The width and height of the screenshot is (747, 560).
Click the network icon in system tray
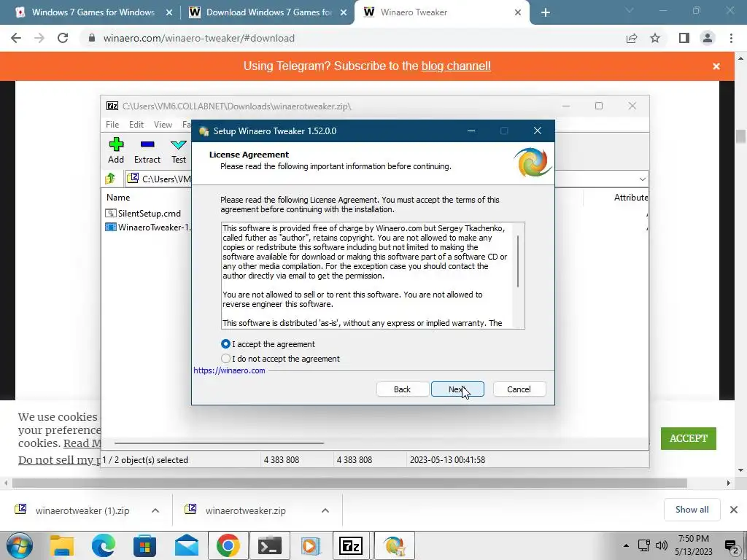click(x=644, y=545)
